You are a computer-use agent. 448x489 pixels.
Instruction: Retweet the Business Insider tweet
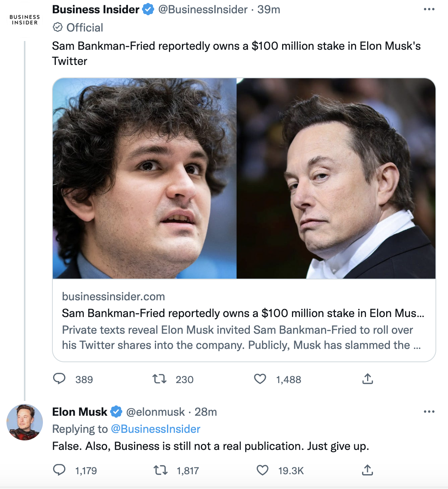159,379
